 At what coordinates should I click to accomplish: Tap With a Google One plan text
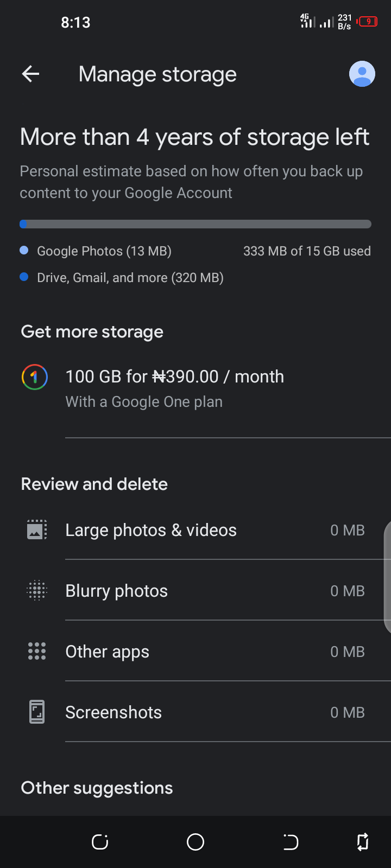point(144,402)
